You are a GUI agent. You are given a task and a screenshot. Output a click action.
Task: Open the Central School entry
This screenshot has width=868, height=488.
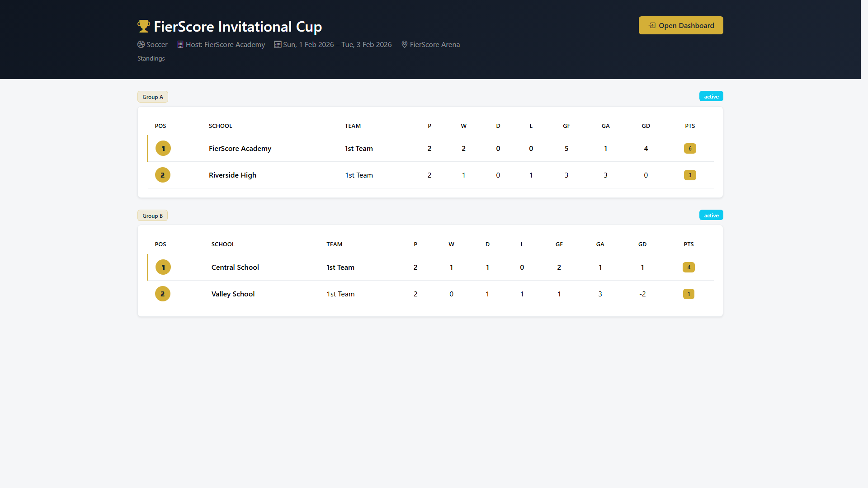coord(235,267)
